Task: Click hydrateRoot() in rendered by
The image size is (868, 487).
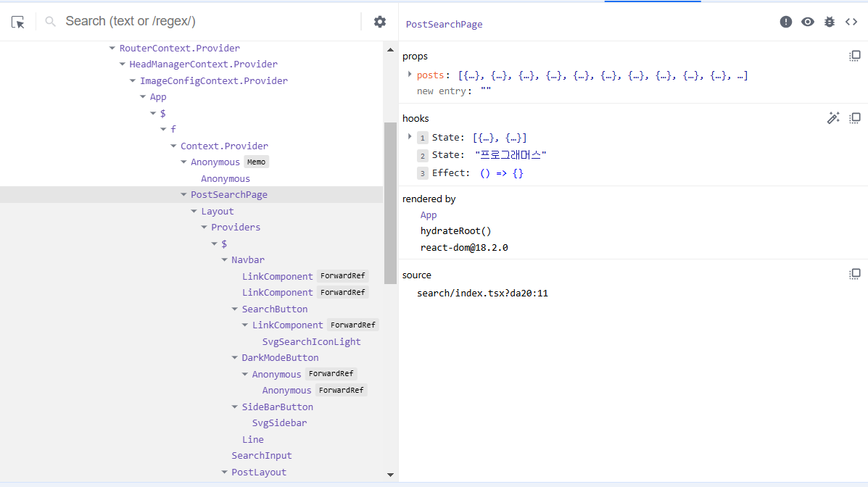Action: [455, 231]
